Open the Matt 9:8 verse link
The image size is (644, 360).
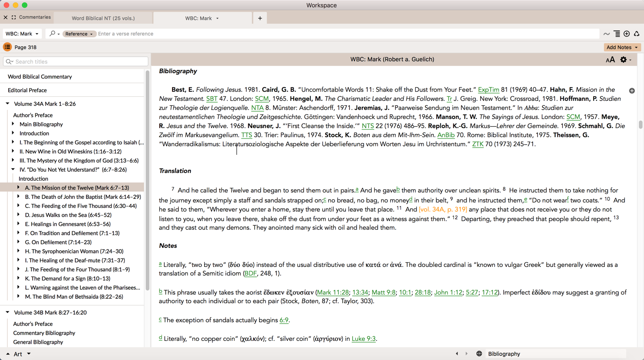click(x=383, y=293)
